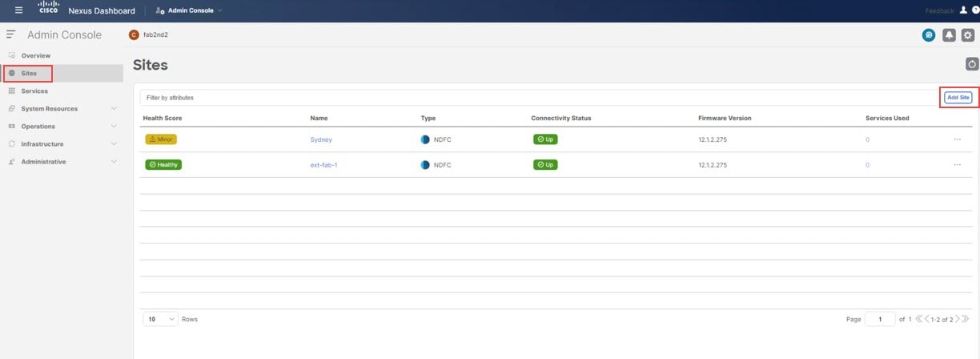Expand Operations menu
Image resolution: width=980 pixels, height=359 pixels.
pos(62,126)
